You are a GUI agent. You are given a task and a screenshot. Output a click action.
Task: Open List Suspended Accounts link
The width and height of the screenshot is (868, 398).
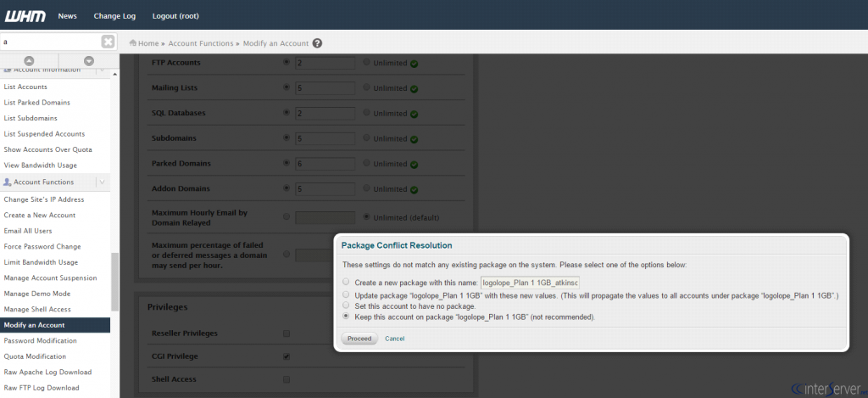44,134
